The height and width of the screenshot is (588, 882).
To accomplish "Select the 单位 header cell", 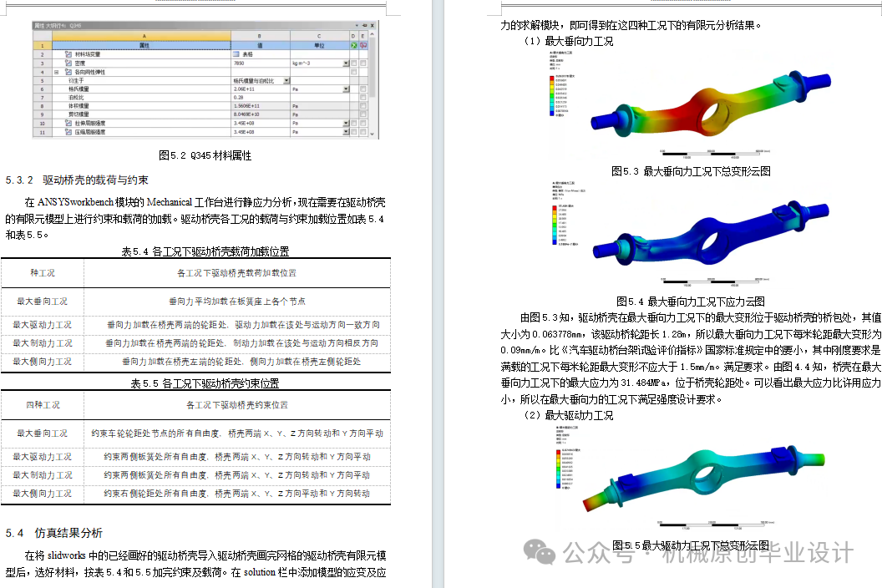I will pyautogui.click(x=320, y=46).
